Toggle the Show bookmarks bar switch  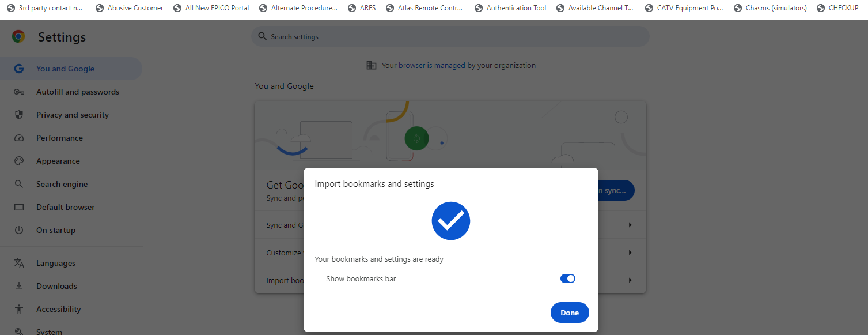568,278
